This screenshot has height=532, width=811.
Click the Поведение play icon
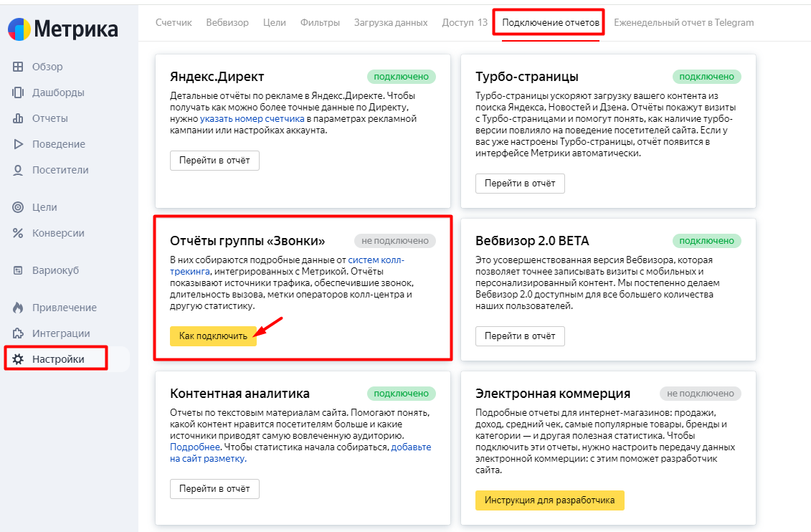[x=18, y=144]
